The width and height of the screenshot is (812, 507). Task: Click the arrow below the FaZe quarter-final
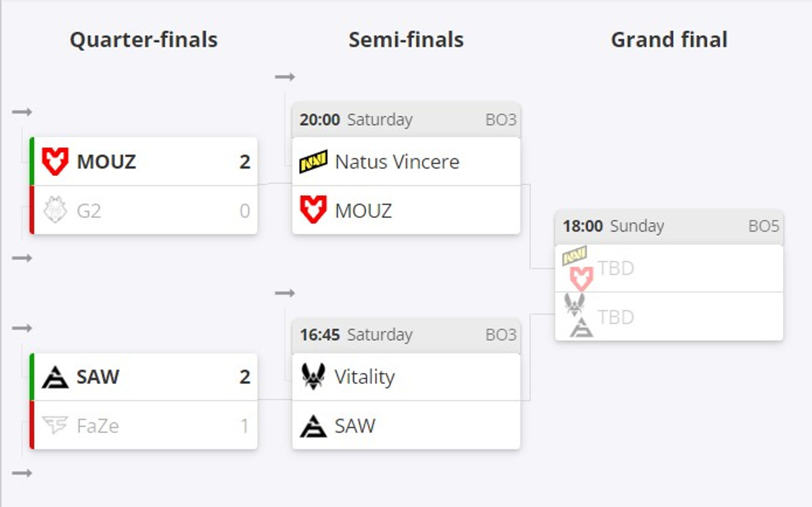click(x=22, y=472)
